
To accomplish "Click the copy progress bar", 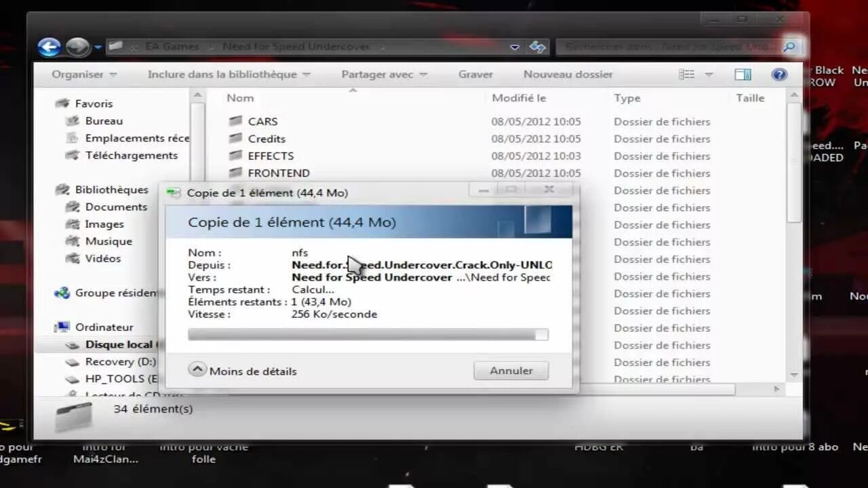I will click(x=368, y=335).
